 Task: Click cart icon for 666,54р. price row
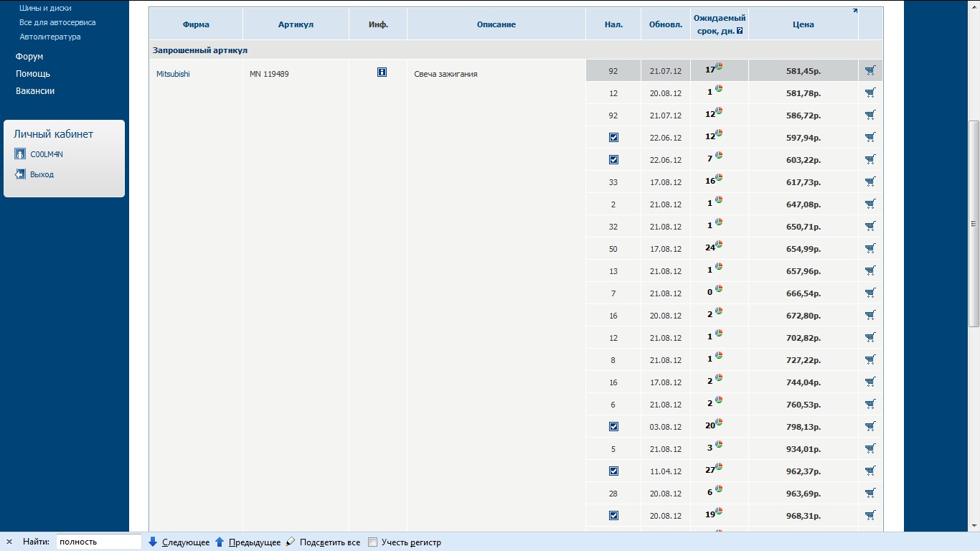coord(870,293)
